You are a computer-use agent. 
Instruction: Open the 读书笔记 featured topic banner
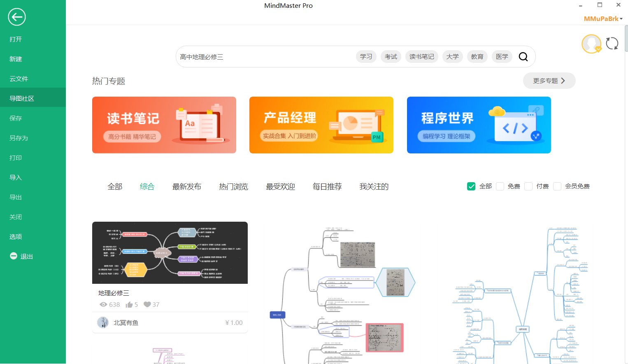coord(164,125)
